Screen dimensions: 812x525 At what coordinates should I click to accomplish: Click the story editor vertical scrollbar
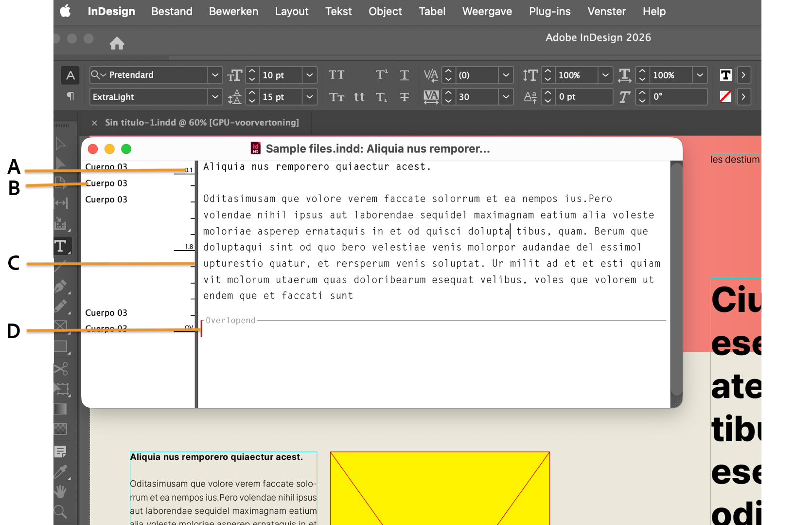[676, 279]
